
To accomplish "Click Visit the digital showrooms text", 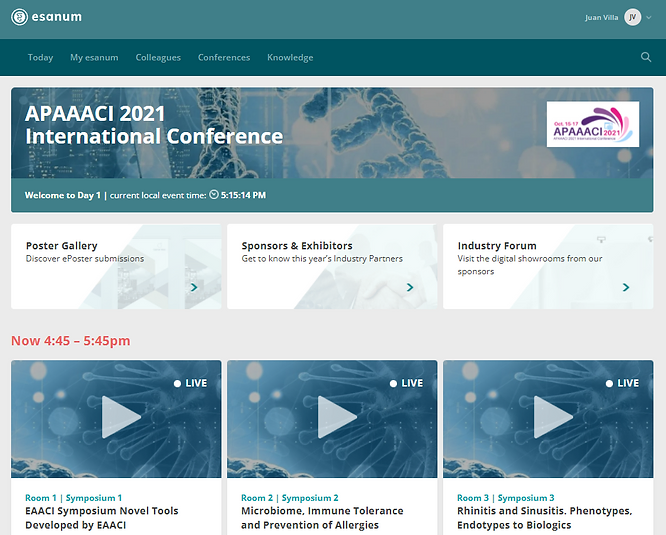I will coord(530,265).
